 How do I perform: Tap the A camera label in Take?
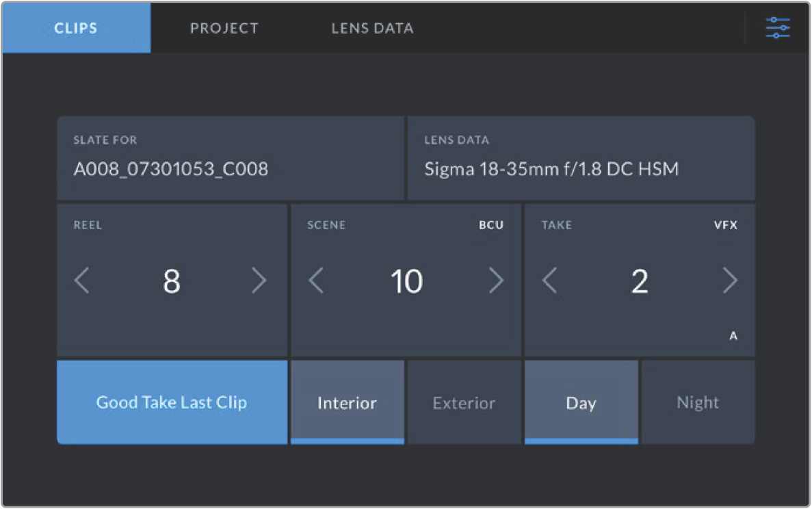point(733,335)
